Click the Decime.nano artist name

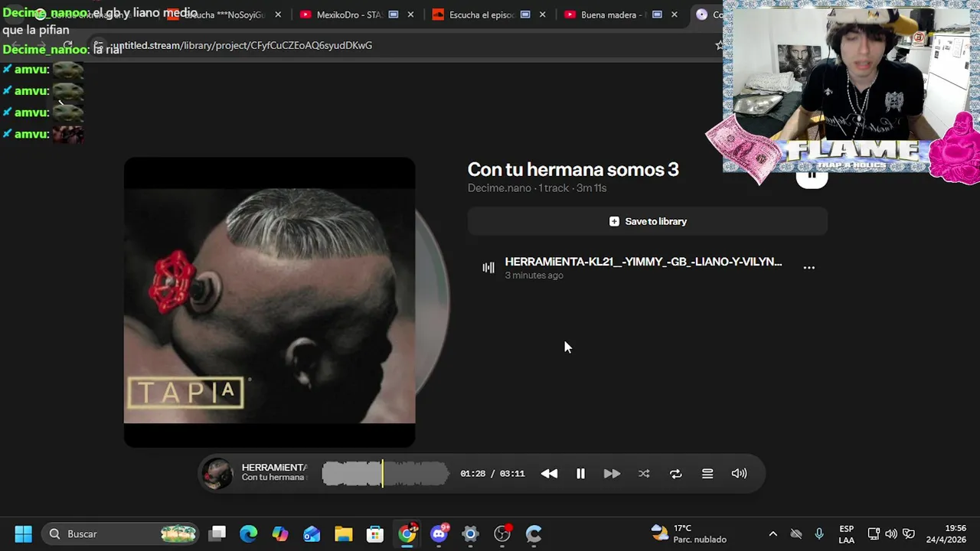coord(499,188)
